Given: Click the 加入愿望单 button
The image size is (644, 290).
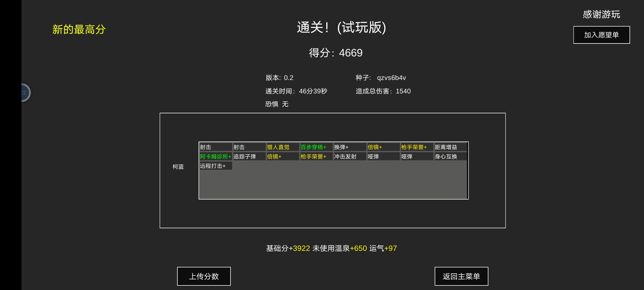Looking at the screenshot, I should click(602, 35).
